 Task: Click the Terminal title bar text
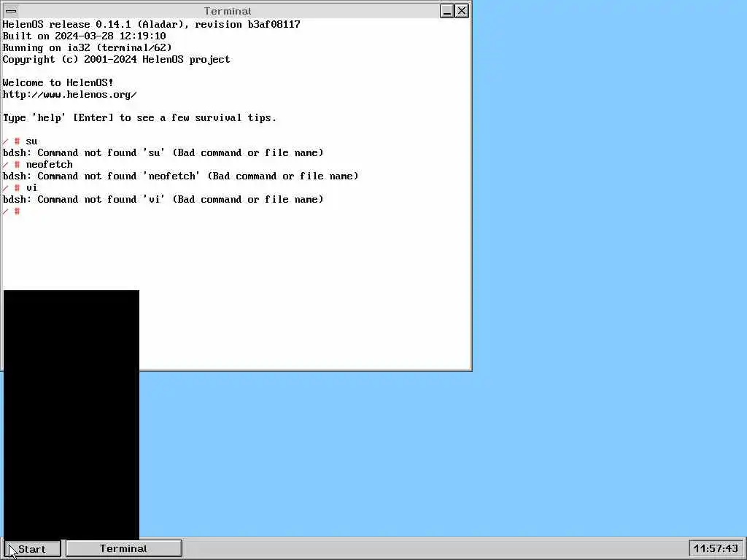coord(228,11)
